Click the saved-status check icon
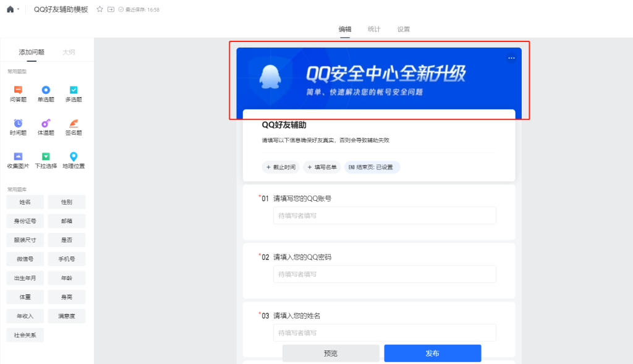Screen dimensions: 633x364 click(121, 9)
